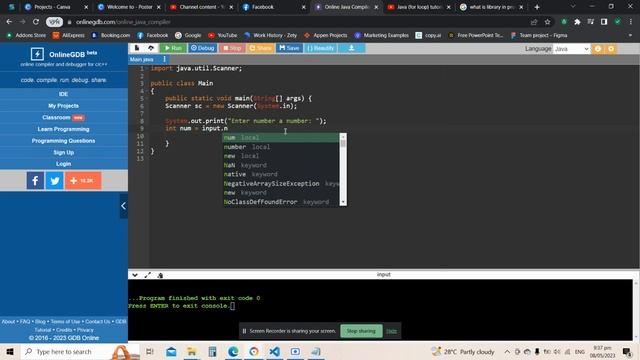Image resolution: width=640 pixels, height=360 pixels.
Task: Open the YouTube bookmark
Action: (x=222, y=36)
